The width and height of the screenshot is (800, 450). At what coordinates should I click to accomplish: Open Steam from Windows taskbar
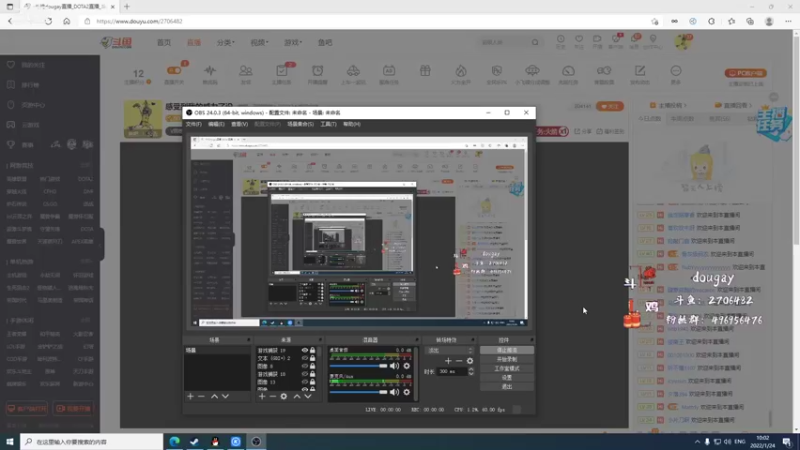194,441
